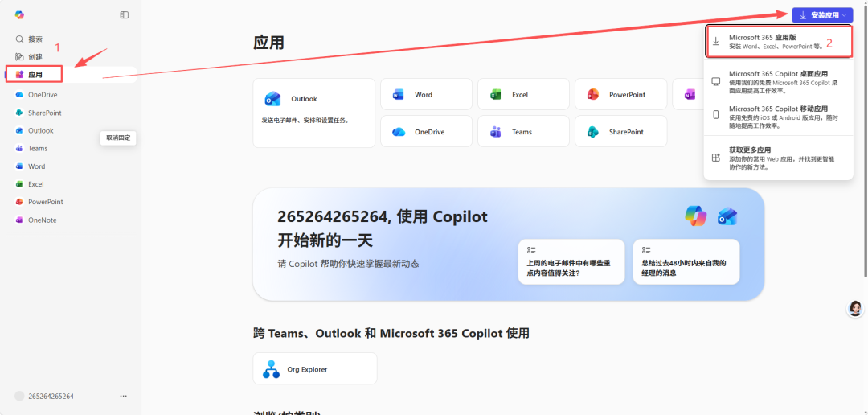
Task: Click text 请 Copilot 帮助你快速掌握最新动态
Action: 348,264
